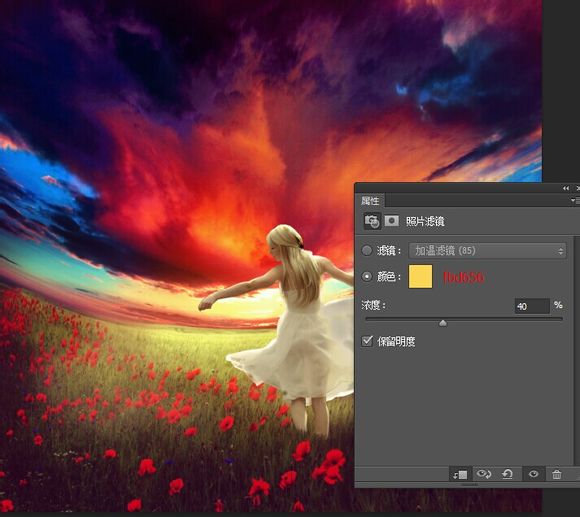Uncheck the 保留明度 checkbox
The image size is (580, 517).
(367, 341)
